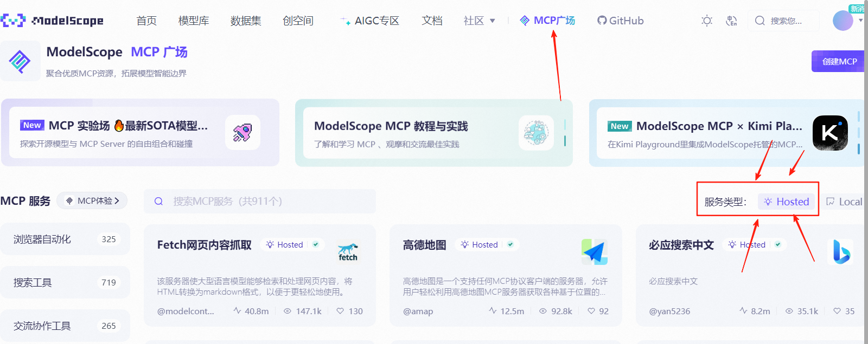Click the 高德地图 paper plane icon

coord(595,252)
